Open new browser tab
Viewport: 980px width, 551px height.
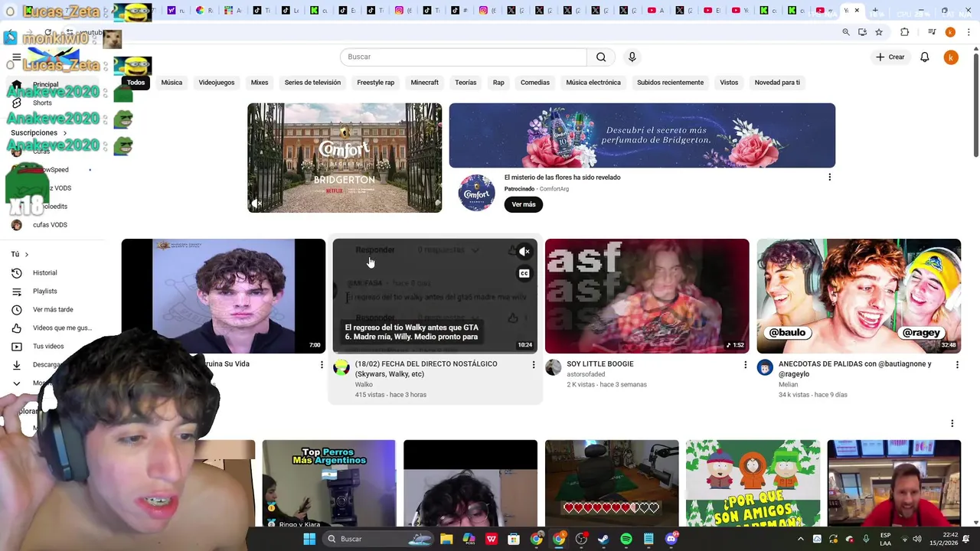pos(875,11)
